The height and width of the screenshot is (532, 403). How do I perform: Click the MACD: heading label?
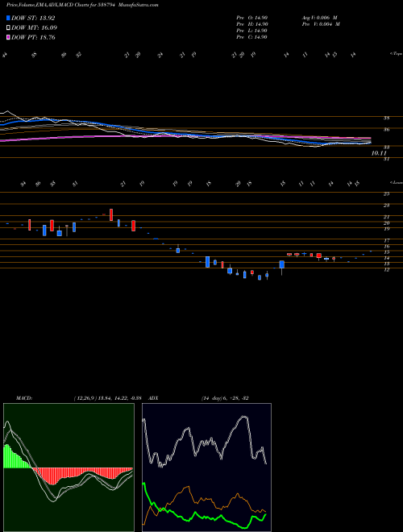click(x=23, y=398)
